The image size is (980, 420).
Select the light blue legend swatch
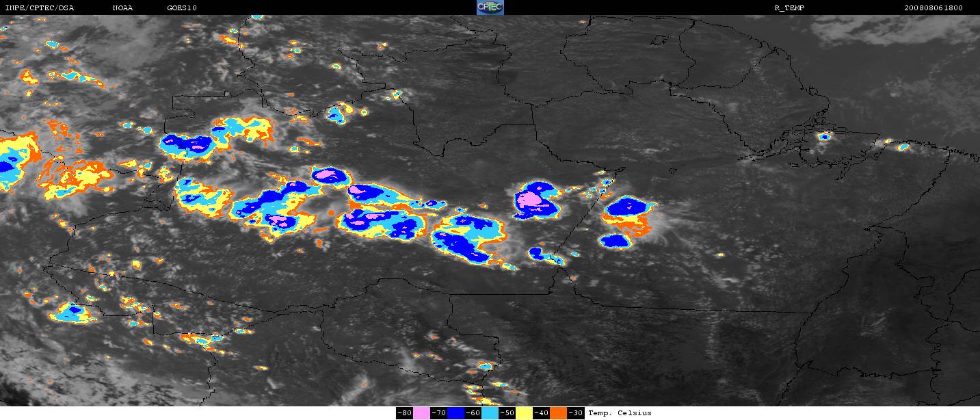(490, 413)
